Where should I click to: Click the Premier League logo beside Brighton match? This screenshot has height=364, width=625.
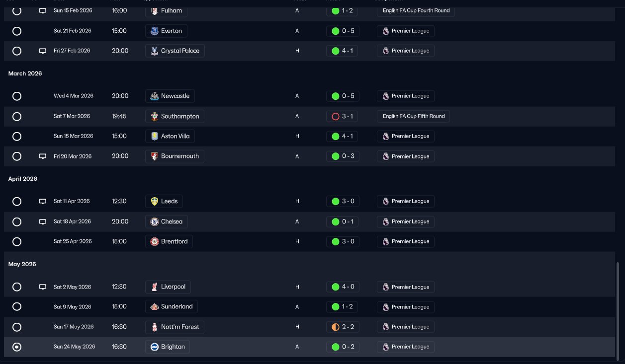click(x=386, y=347)
